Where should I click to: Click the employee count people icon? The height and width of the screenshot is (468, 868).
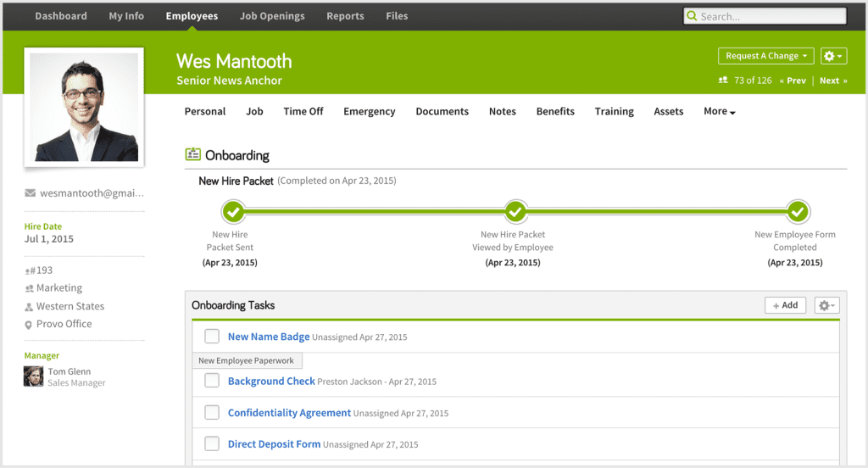click(x=723, y=81)
